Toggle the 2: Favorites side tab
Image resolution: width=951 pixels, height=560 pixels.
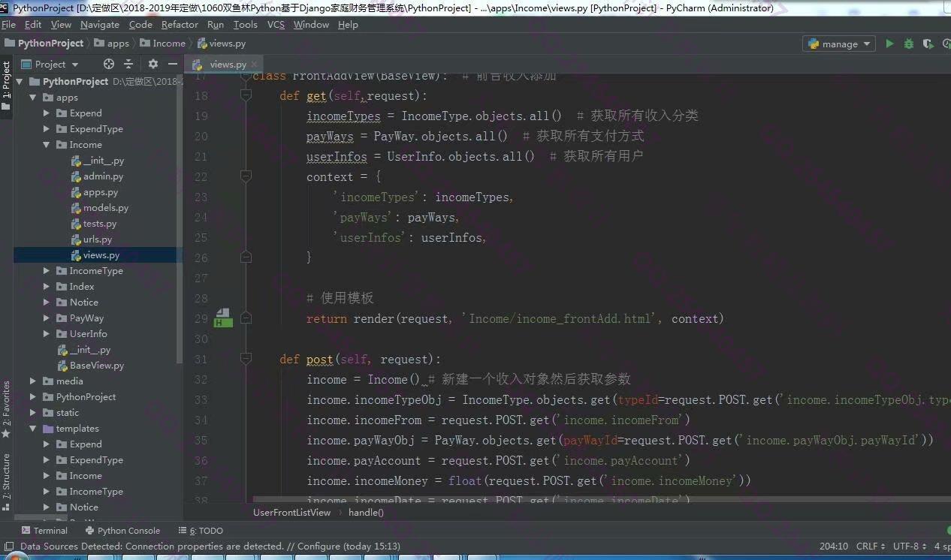click(6, 409)
